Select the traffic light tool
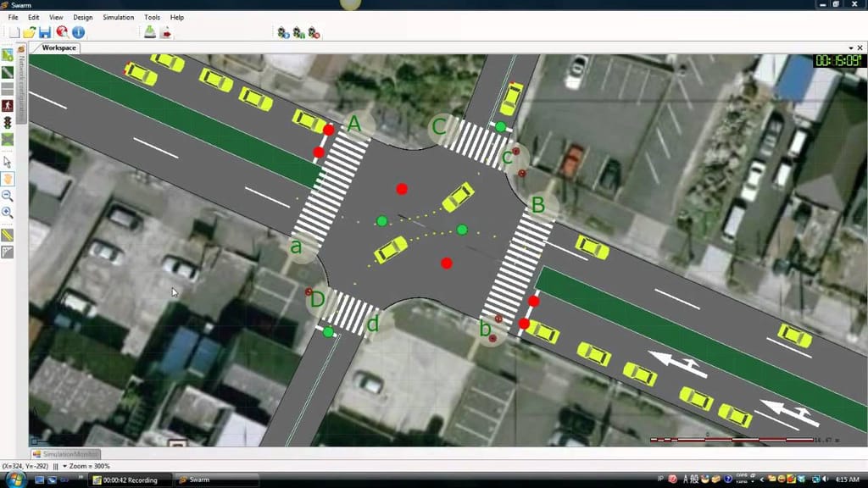 coord(8,123)
